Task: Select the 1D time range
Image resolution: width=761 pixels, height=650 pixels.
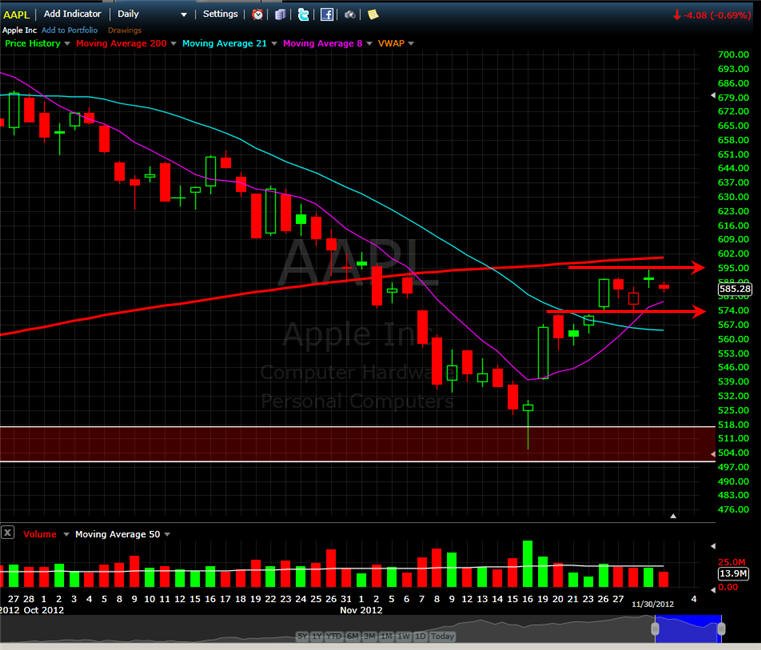Action: [x=420, y=636]
